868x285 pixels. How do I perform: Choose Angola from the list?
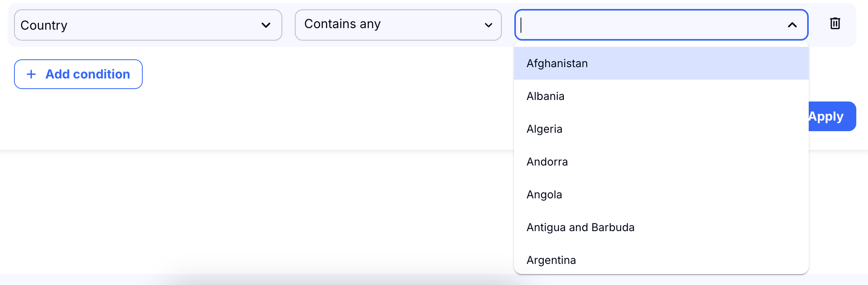click(x=544, y=195)
